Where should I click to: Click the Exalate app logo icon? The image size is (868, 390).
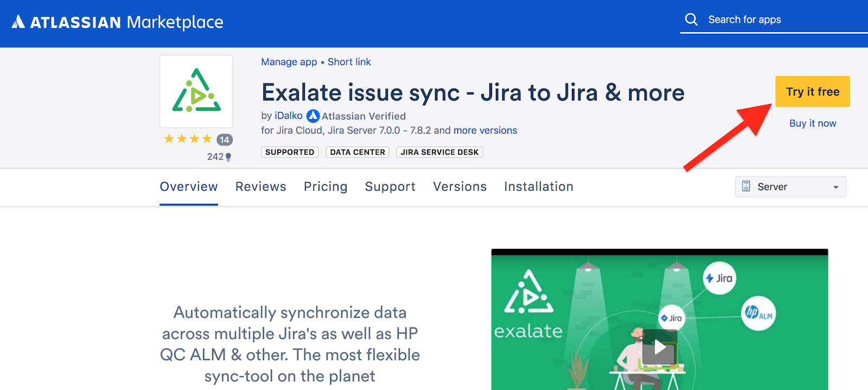click(196, 91)
